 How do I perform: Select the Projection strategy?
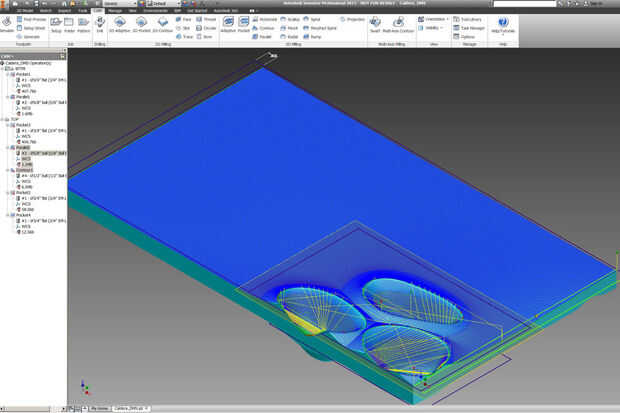pyautogui.click(x=352, y=19)
